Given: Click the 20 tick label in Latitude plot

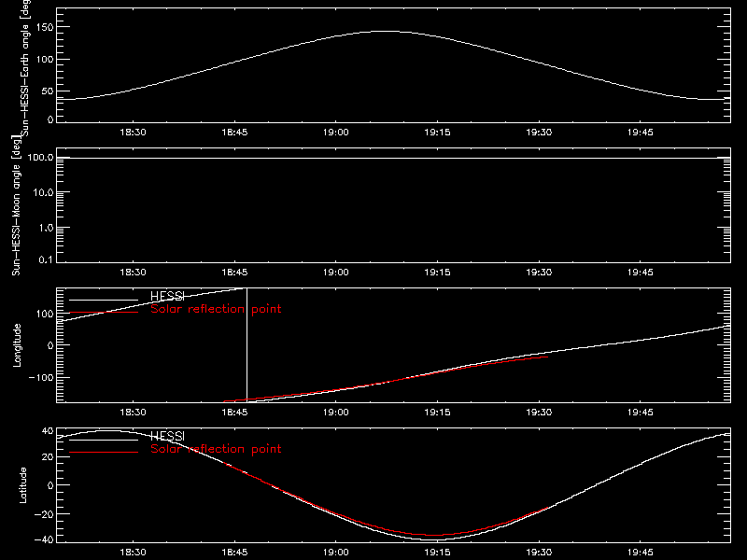Looking at the screenshot, I should (x=48, y=457).
